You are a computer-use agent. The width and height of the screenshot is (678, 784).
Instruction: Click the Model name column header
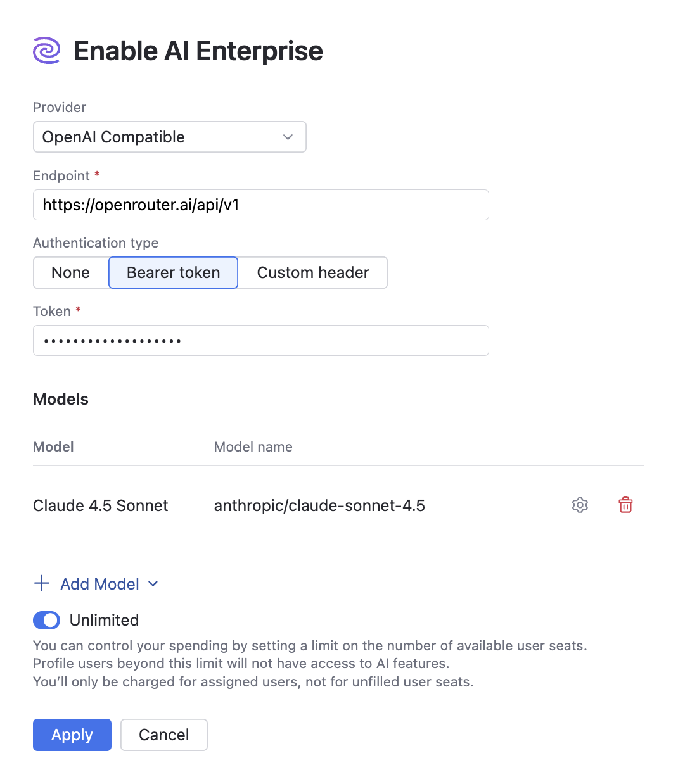tap(253, 446)
